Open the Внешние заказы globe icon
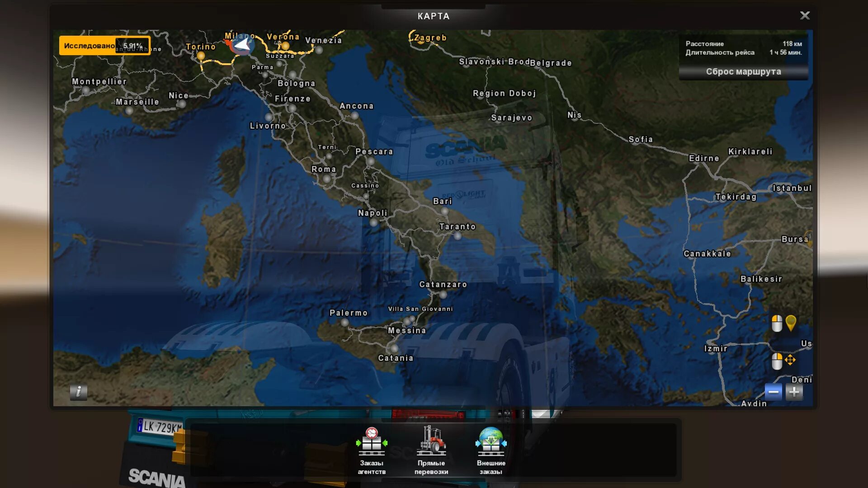Image resolution: width=868 pixels, height=488 pixels. pyautogui.click(x=491, y=441)
